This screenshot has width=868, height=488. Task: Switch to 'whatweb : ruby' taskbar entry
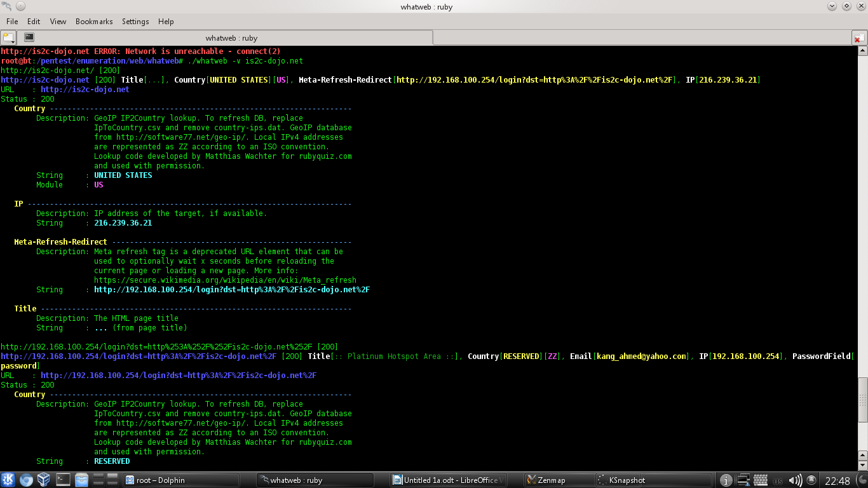coord(315,480)
